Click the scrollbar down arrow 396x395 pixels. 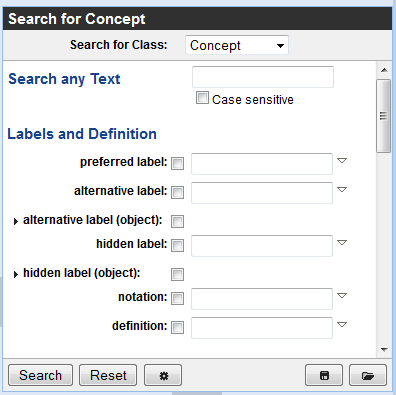click(384, 350)
